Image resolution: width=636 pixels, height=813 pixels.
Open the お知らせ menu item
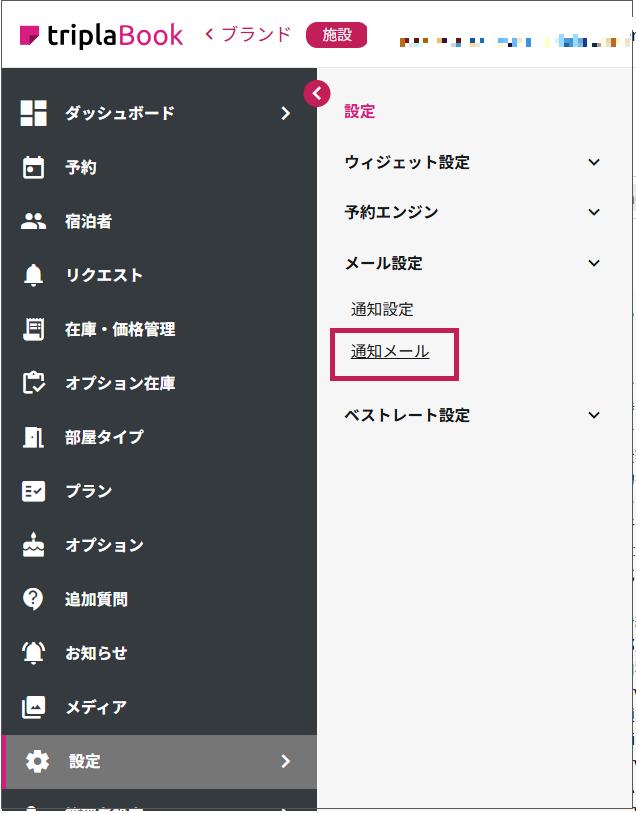pyautogui.click(x=96, y=653)
